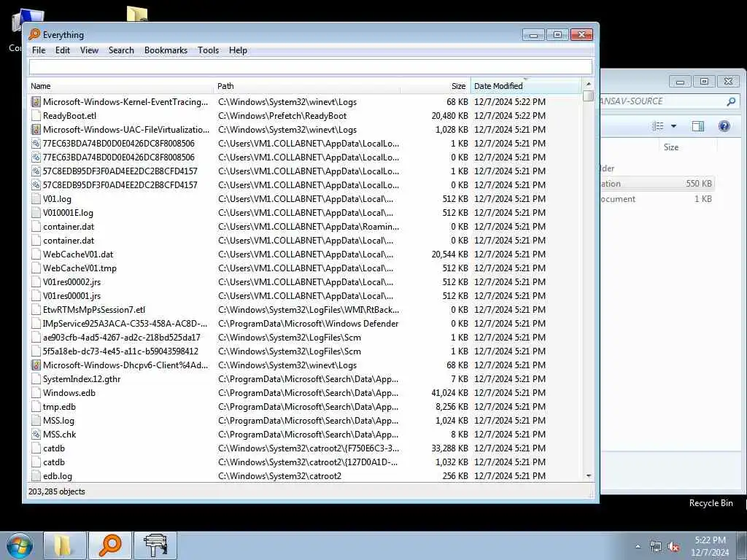Screen dimensions: 747x560
Task: Select the EtwRTMsMpPsSession7.etl file
Action: [x=94, y=309]
